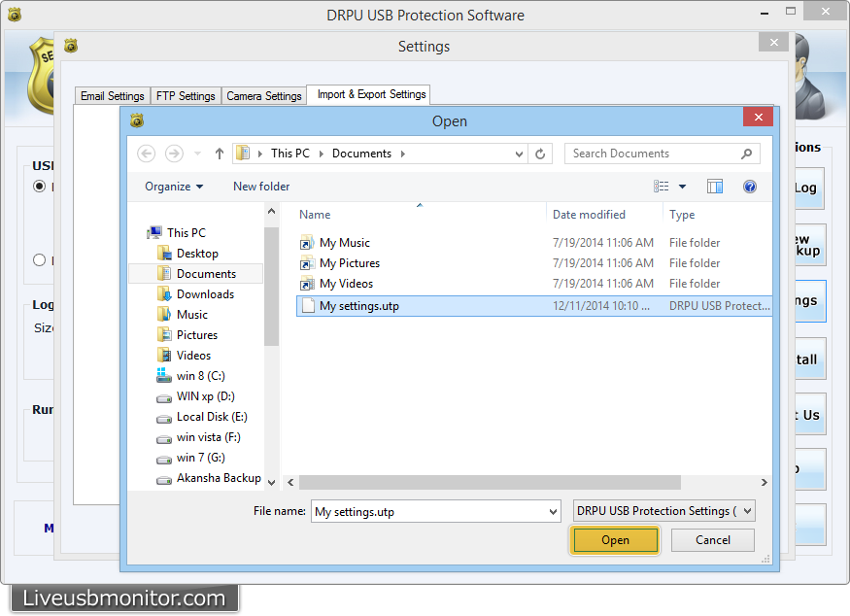Click the My settings.utp file icon
This screenshot has width=850, height=616.
[308, 306]
